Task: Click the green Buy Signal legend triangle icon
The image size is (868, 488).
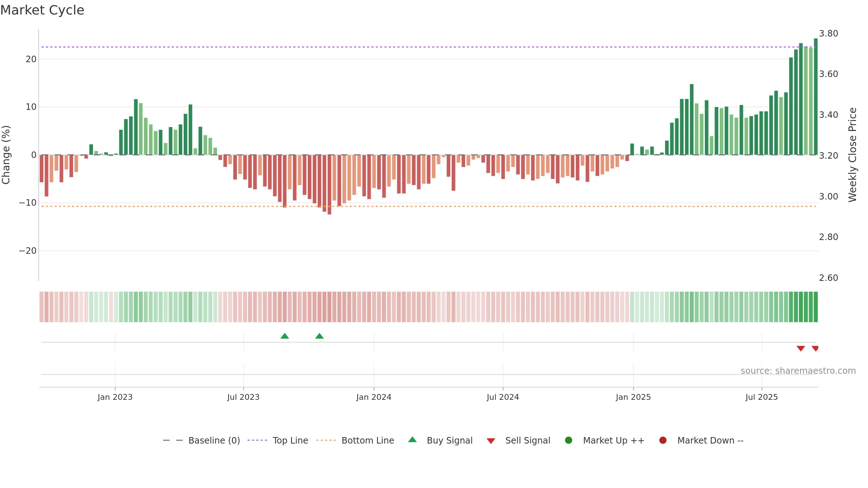Action: click(412, 440)
